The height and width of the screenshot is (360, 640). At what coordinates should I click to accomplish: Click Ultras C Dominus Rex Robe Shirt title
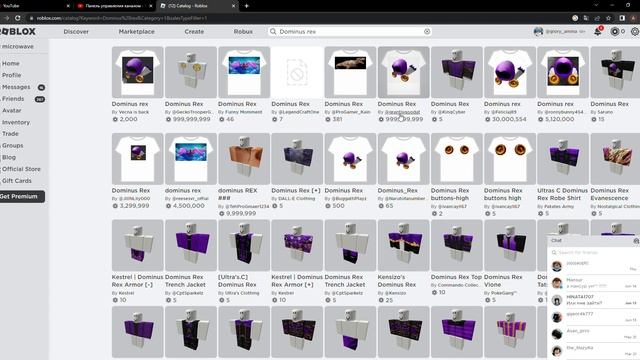coord(562,194)
